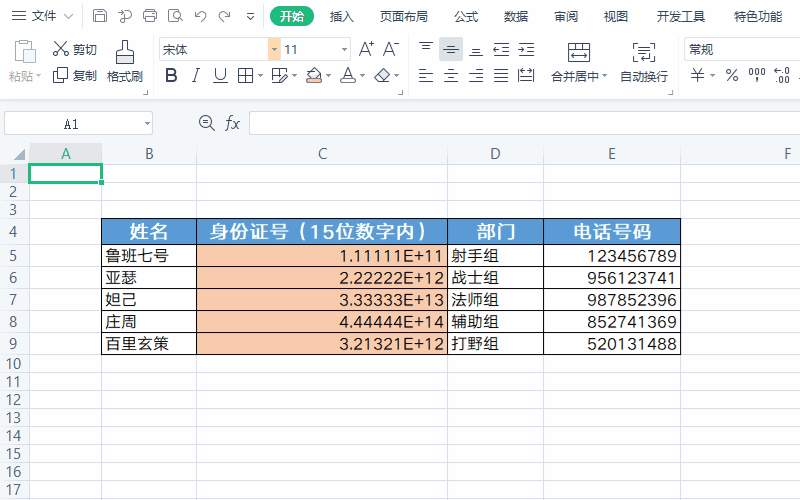Apply fill color bucket
This screenshot has width=800, height=500.
click(x=314, y=76)
